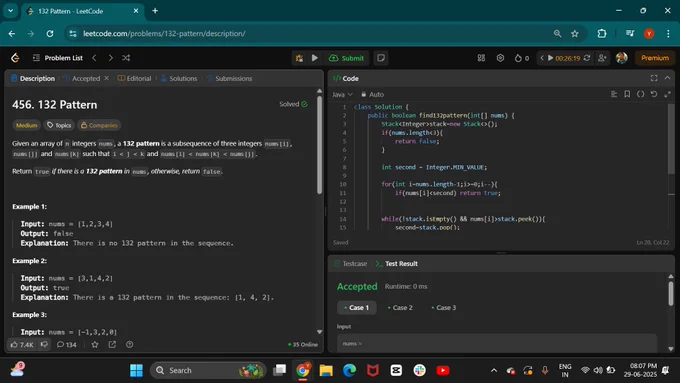680x383 pixels.
Task: Click the debugger icon left of Run
Action: [299, 58]
